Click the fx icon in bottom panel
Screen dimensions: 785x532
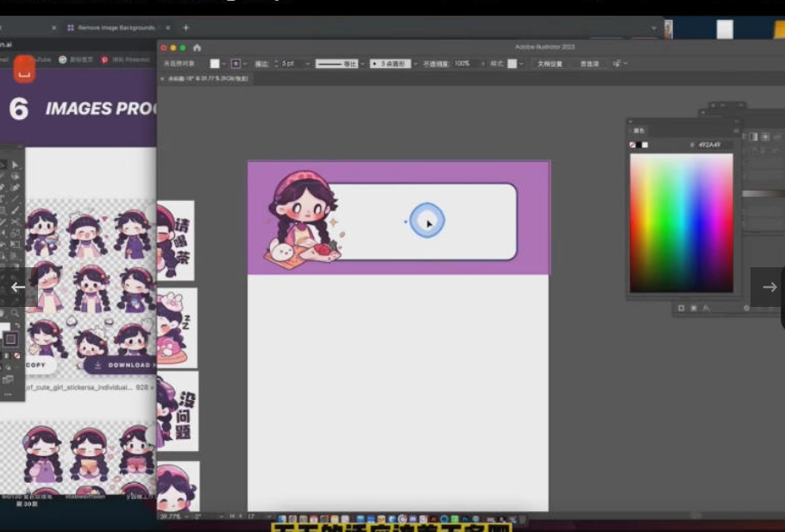[706, 308]
